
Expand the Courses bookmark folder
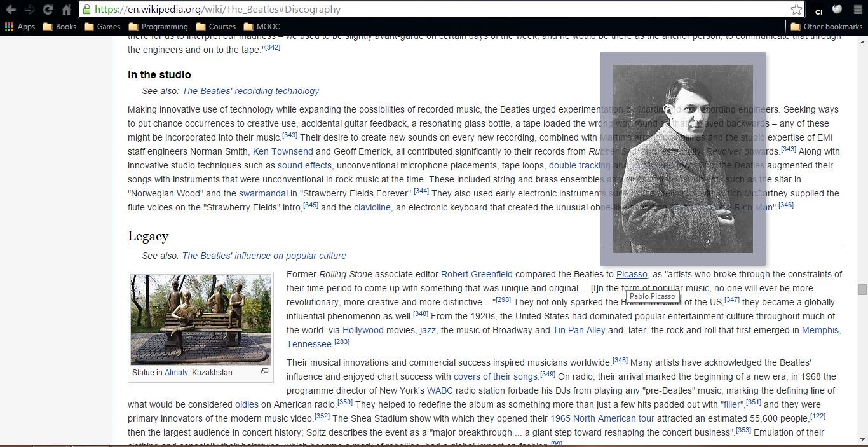[215, 27]
